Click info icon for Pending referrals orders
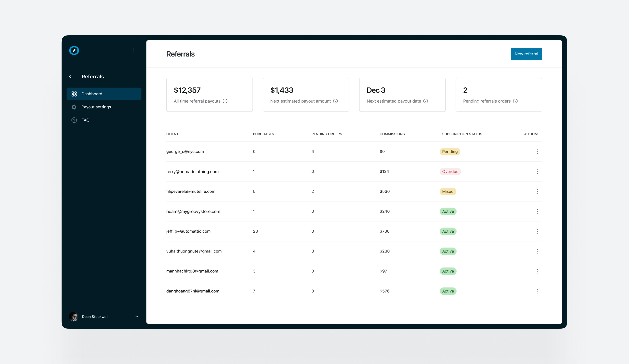The image size is (629, 364). [x=515, y=101]
